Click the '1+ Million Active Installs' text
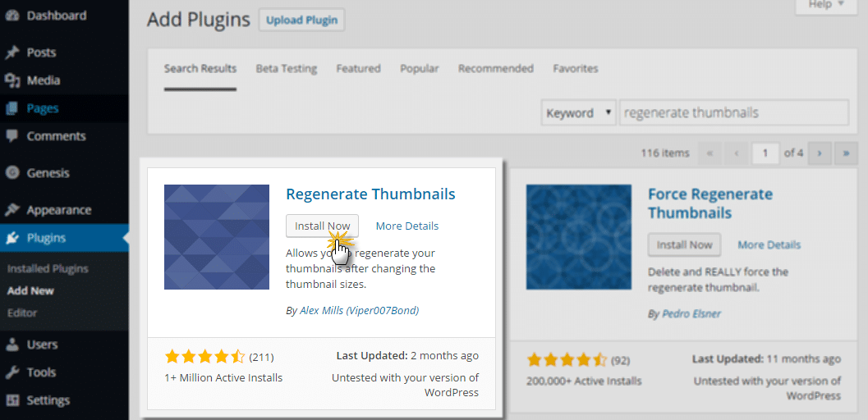 pos(223,378)
